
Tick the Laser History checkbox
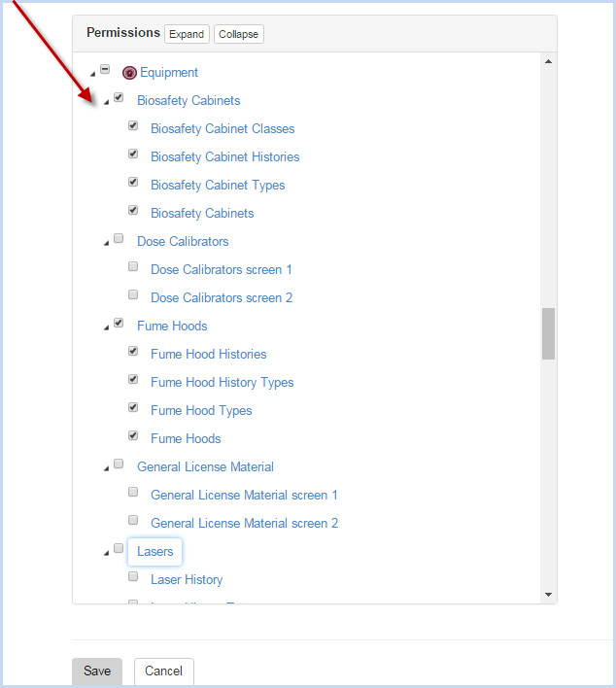tap(133, 577)
